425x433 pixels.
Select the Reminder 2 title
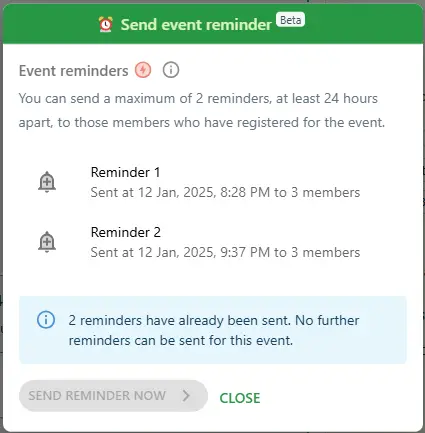coord(126,232)
